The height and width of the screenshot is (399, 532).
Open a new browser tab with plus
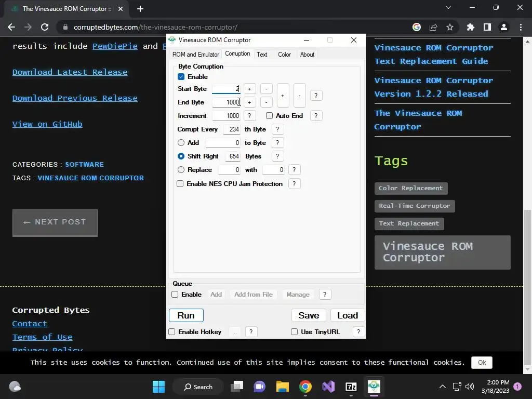[x=140, y=9]
